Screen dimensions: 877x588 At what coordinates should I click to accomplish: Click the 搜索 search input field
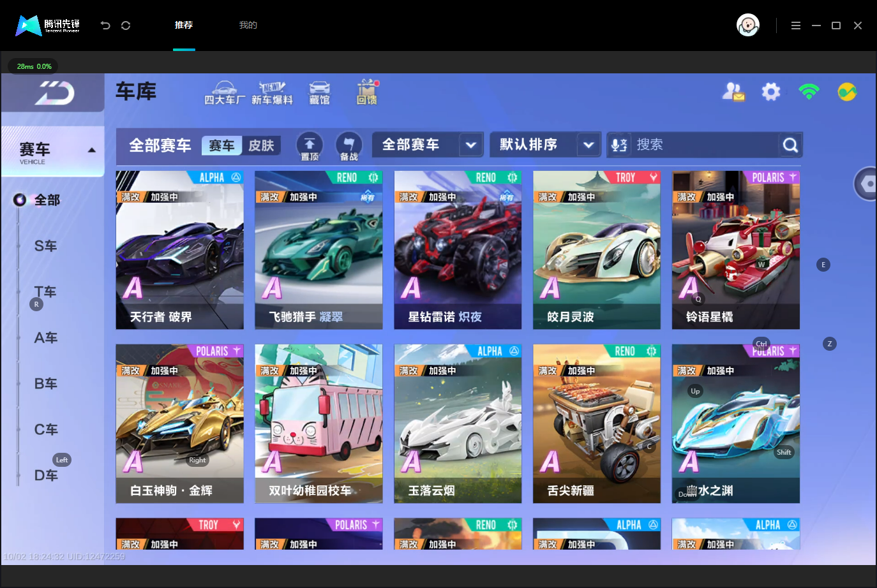tap(705, 145)
